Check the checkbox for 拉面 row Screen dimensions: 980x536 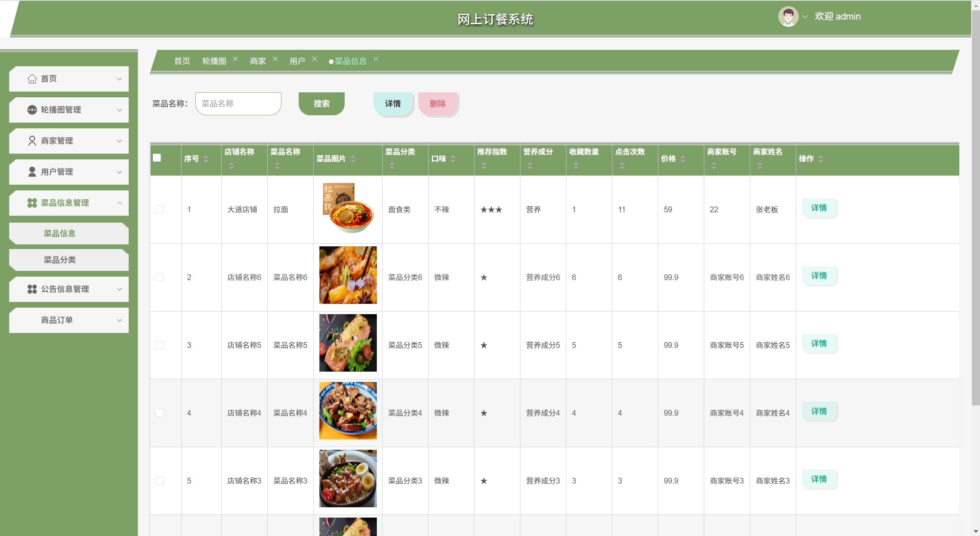click(160, 210)
